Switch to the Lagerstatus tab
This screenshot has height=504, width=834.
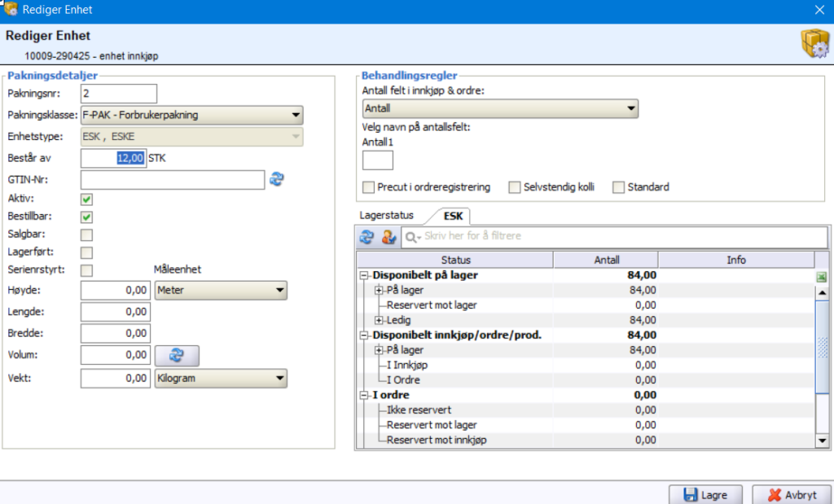tap(387, 215)
